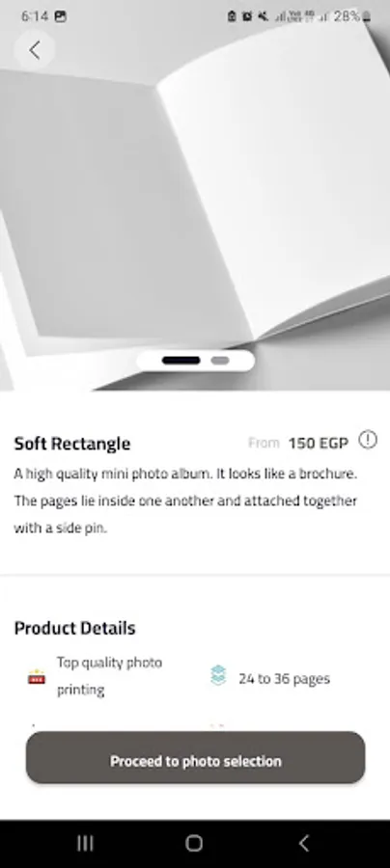Tap the teal stacked pages icon
Screen dimensions: 390x868
point(219,676)
